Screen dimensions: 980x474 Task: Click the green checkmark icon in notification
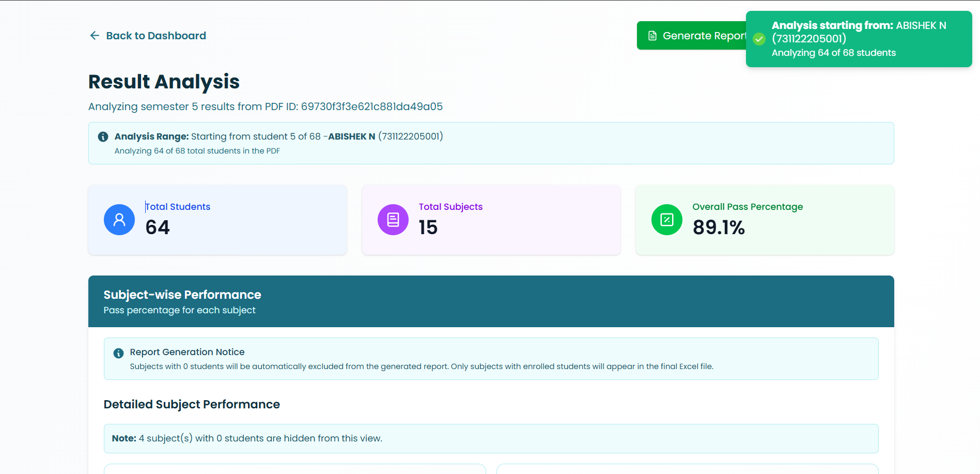point(759,39)
